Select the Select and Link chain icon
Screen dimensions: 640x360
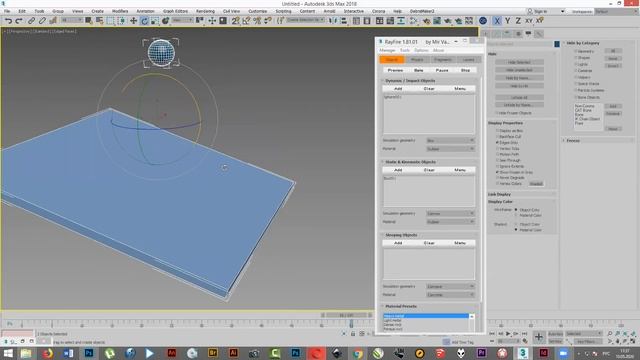31,20
